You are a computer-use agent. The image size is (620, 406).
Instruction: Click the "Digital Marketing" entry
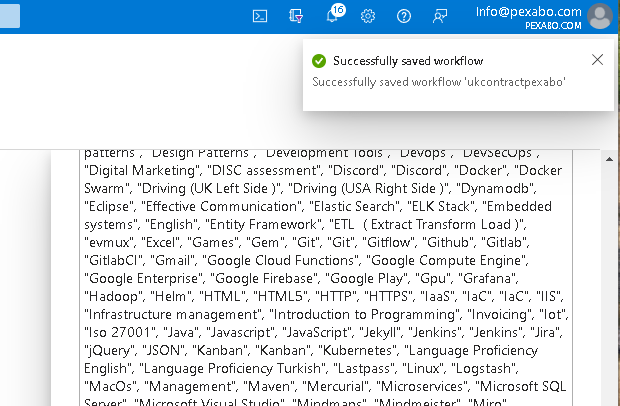coord(142,170)
